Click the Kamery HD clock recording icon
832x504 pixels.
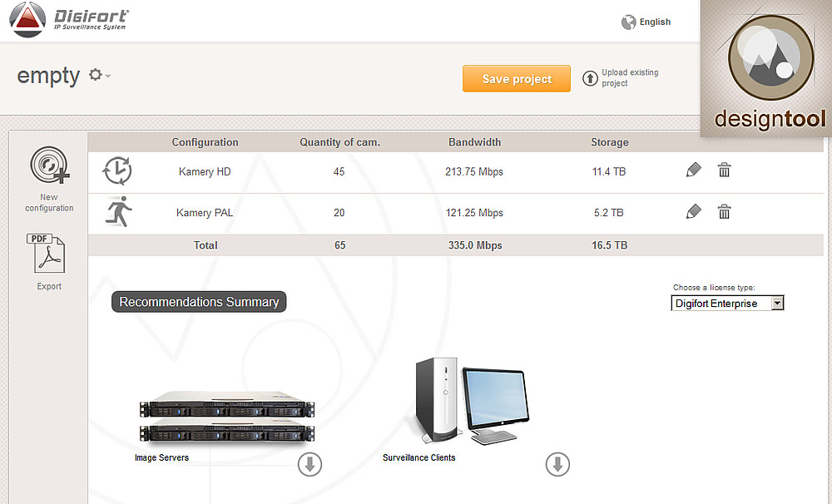click(x=116, y=170)
